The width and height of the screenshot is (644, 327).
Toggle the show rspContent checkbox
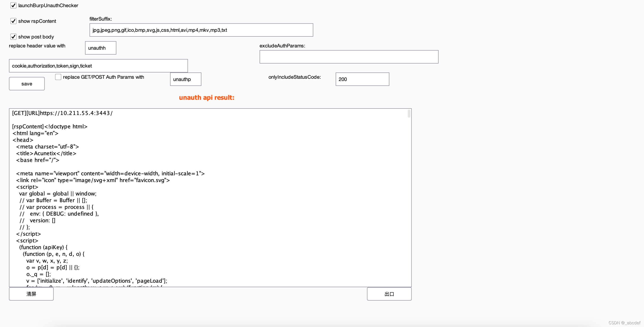pyautogui.click(x=13, y=21)
